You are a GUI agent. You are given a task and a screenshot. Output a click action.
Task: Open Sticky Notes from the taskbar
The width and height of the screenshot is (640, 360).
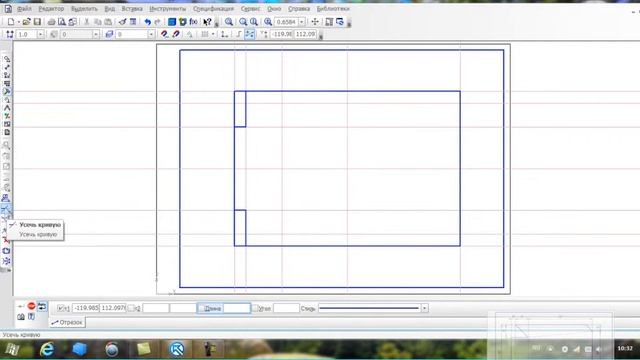(143, 349)
